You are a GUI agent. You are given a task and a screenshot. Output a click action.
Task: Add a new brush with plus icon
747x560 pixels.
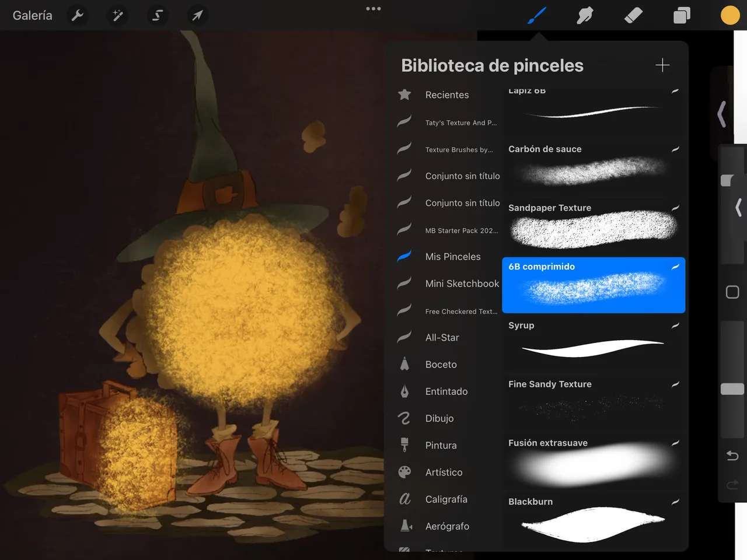pyautogui.click(x=662, y=65)
